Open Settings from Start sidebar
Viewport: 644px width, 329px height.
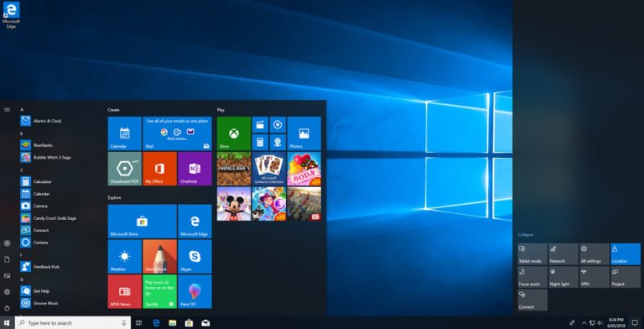[7, 291]
